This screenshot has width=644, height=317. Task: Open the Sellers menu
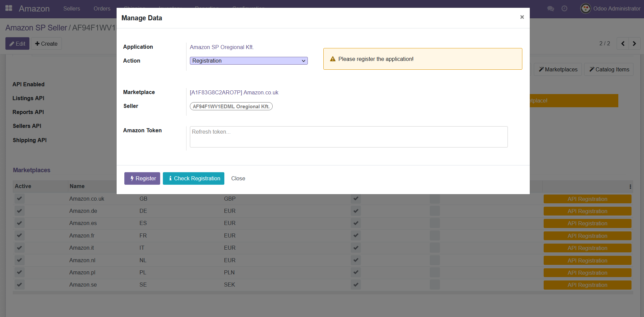pos(72,8)
